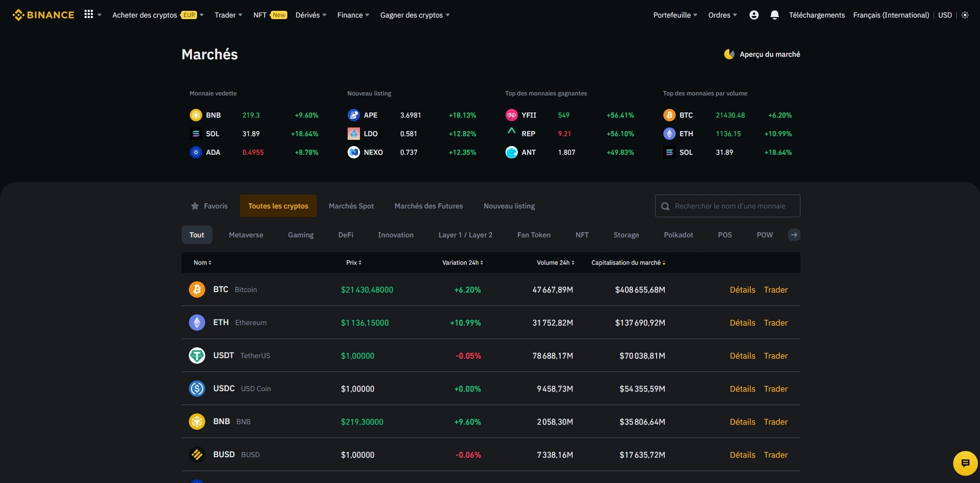Switch to the Toutes les cryptos tab
Image resolution: width=980 pixels, height=483 pixels.
(x=279, y=206)
